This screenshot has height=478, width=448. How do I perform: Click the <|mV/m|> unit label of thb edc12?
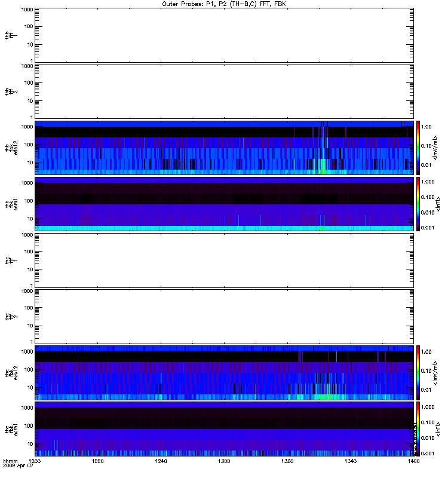click(x=435, y=148)
